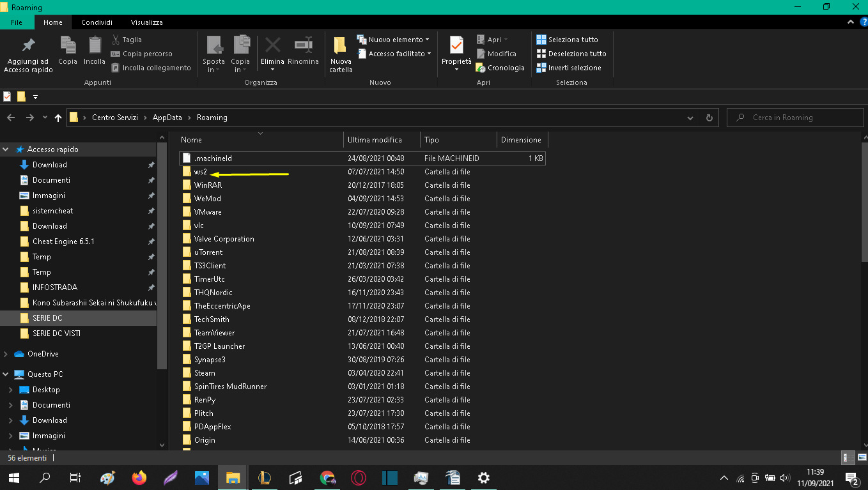Select the .machineId file
The width and height of the screenshot is (868, 490).
363,158
